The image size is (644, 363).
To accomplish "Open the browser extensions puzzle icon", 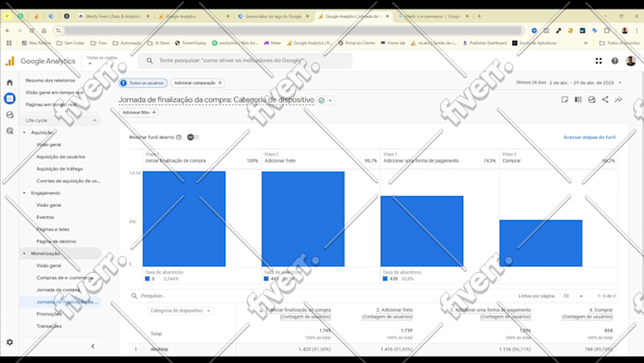I will [607, 30].
